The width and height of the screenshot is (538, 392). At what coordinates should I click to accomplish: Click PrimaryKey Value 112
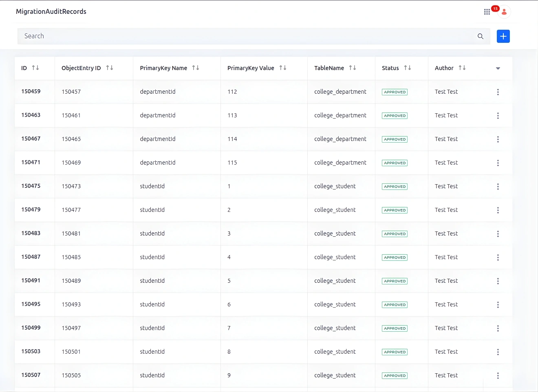[x=232, y=92]
